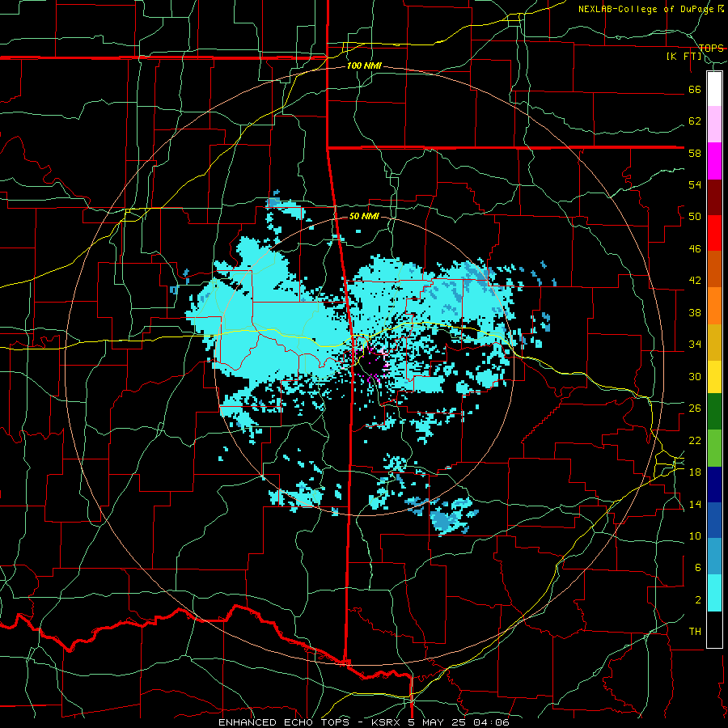Click the ENHANCED ECHO TOPS caption text

pos(363,722)
